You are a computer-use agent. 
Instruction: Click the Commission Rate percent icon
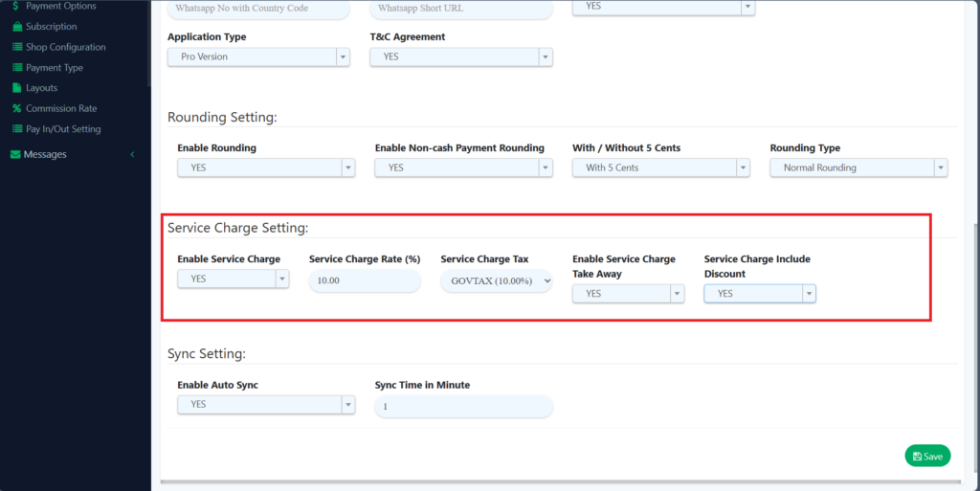click(x=17, y=108)
